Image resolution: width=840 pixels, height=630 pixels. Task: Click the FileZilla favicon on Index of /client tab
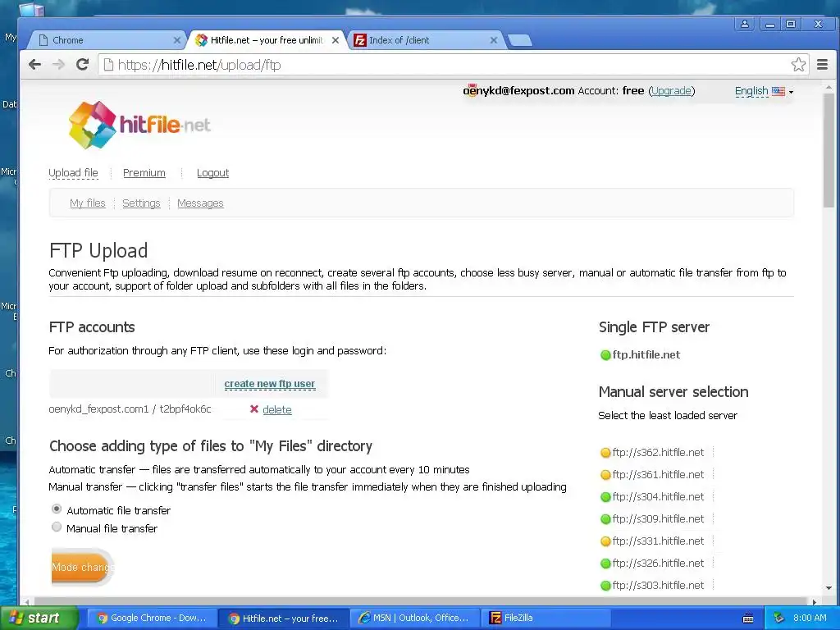[x=360, y=40]
